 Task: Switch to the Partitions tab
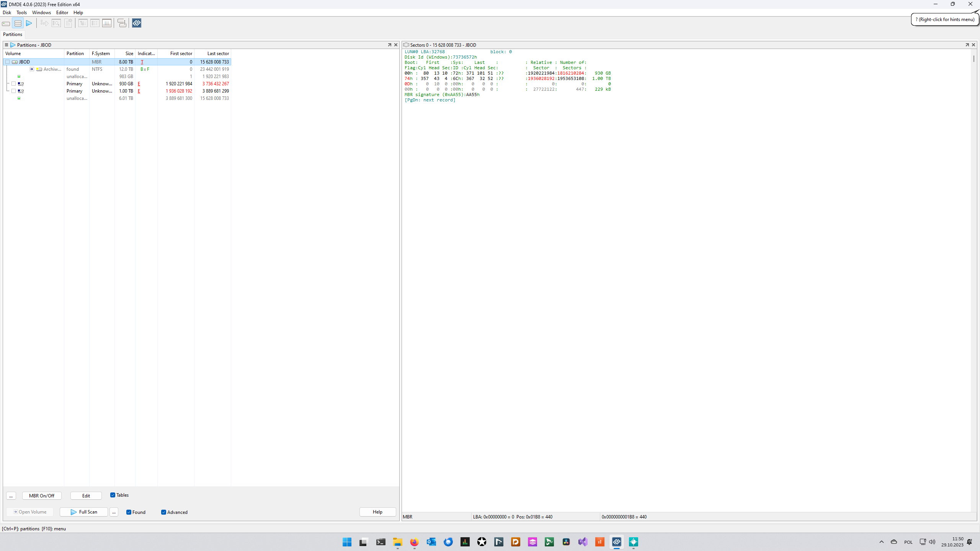tap(13, 34)
